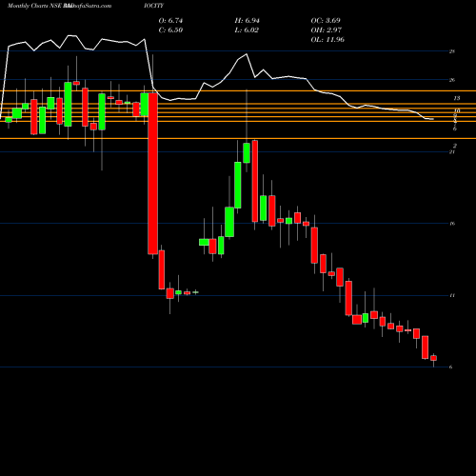Click the open price value O: 6.74
This screenshot has width=476, height=476.
(170, 21)
